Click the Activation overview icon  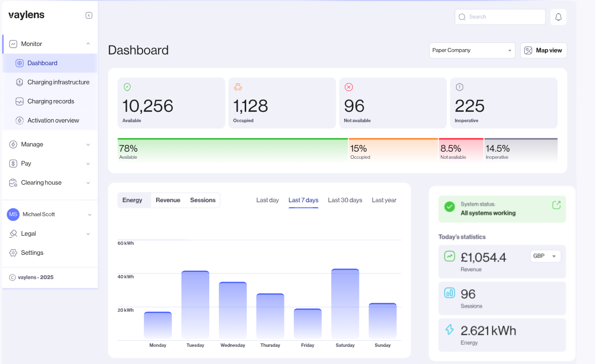19,120
